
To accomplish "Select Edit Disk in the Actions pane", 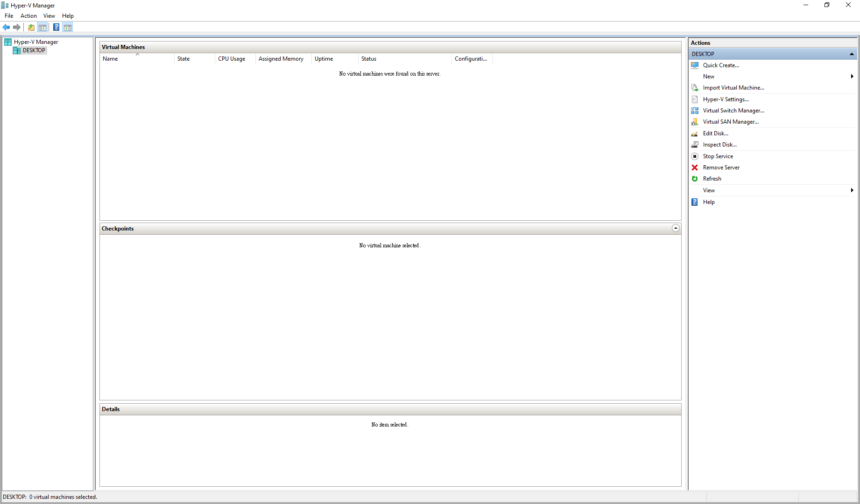I will click(x=715, y=133).
